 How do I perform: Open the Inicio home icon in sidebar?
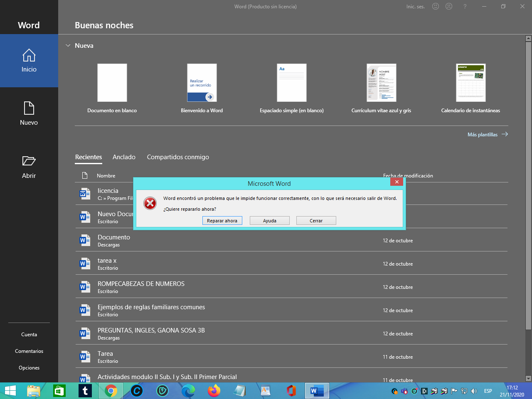pyautogui.click(x=29, y=55)
